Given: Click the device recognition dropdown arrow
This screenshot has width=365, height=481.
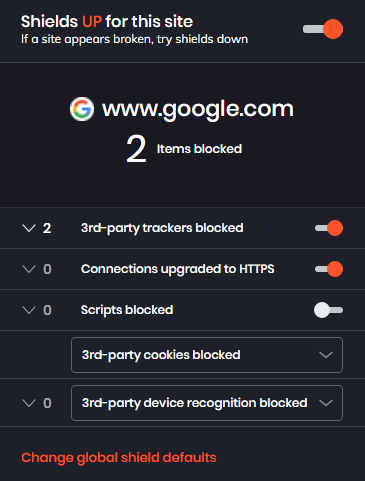Looking at the screenshot, I should coord(326,403).
